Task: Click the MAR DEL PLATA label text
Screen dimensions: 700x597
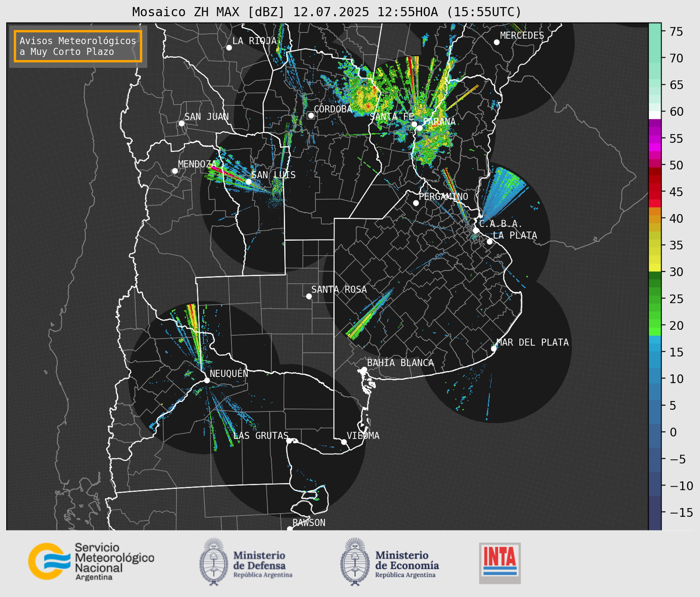Action: point(532,342)
